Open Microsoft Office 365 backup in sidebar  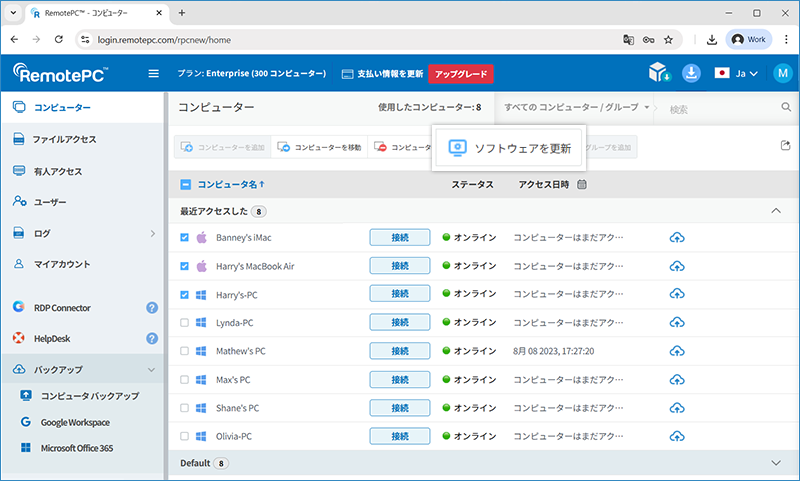coord(77,448)
